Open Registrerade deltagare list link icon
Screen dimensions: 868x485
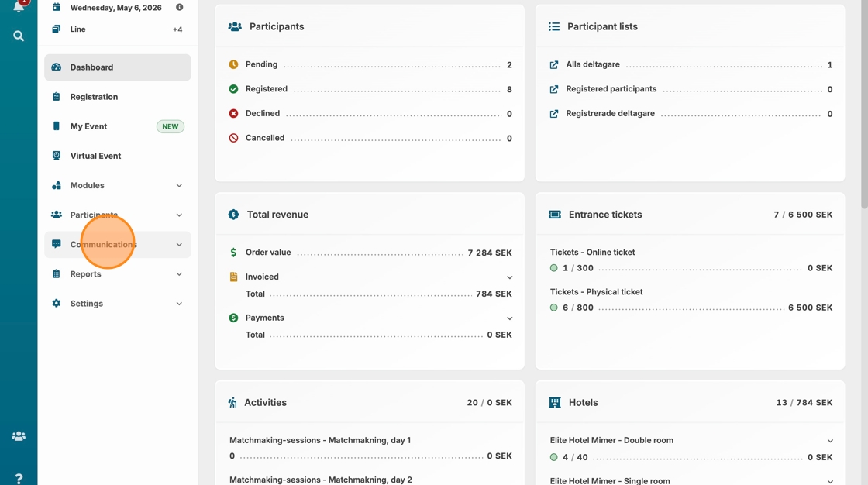coord(554,114)
